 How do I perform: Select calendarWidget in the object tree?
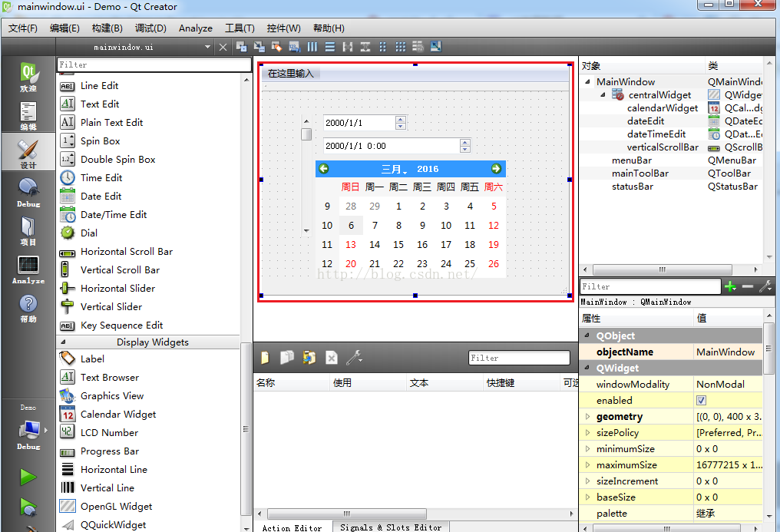pyautogui.click(x=663, y=108)
